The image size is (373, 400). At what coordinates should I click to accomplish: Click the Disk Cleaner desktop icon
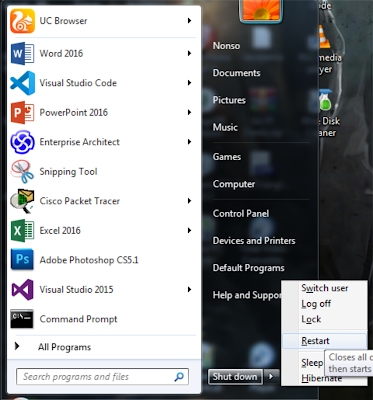coord(325,100)
